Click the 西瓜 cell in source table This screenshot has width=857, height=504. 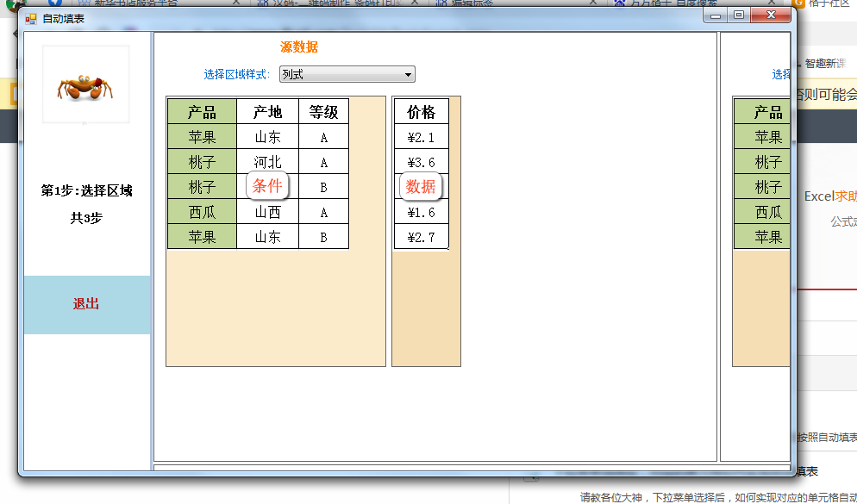point(202,212)
